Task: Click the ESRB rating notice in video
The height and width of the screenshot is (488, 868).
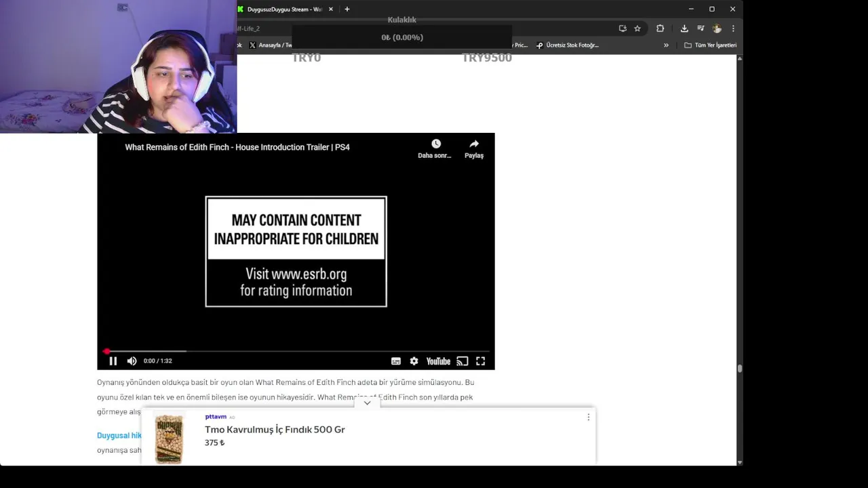Action: pos(296,251)
